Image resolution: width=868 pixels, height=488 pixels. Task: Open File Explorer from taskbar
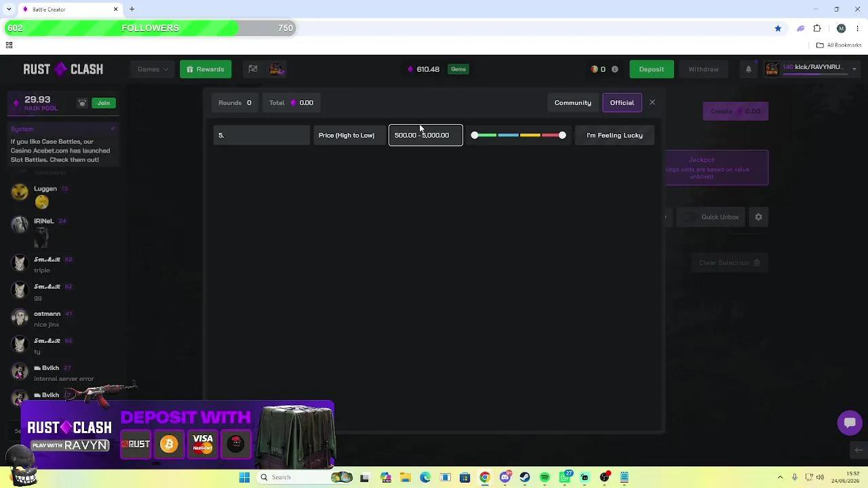[x=405, y=477]
